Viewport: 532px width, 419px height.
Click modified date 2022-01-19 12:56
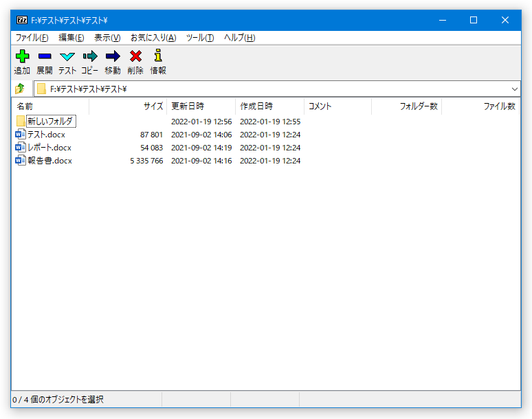point(201,122)
